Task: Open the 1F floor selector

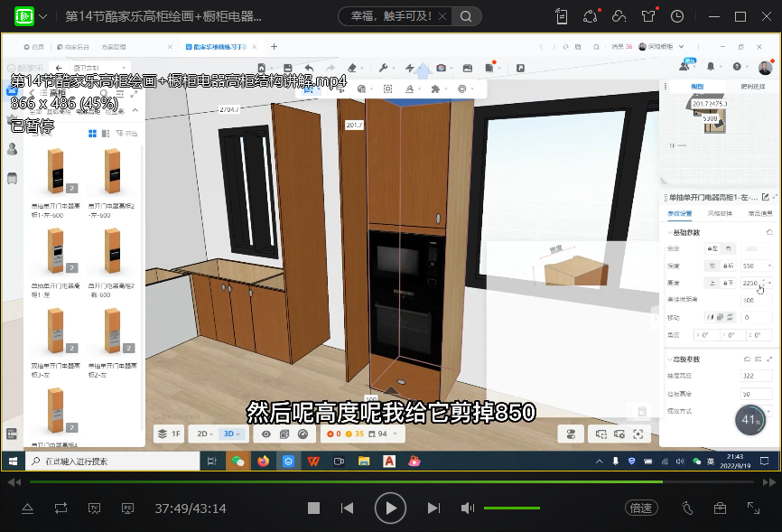Action: (170, 434)
